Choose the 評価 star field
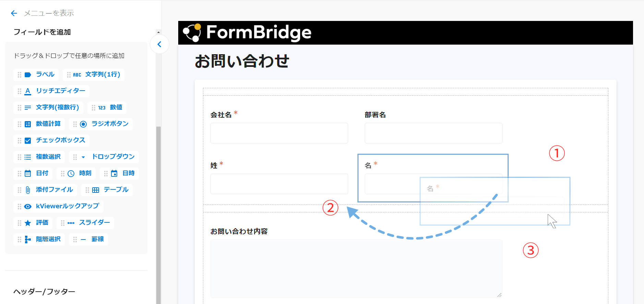Viewport: 644px width, 304px height. point(33,223)
